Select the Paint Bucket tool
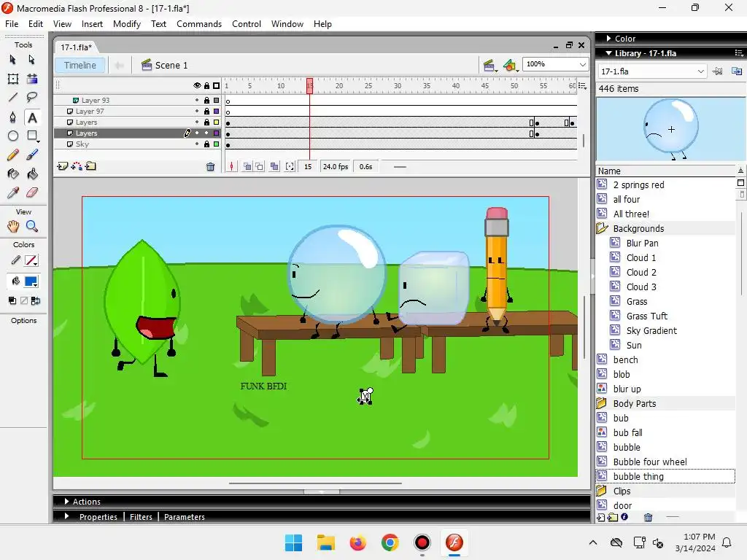Screen dimensions: 747x560 click(x=32, y=174)
